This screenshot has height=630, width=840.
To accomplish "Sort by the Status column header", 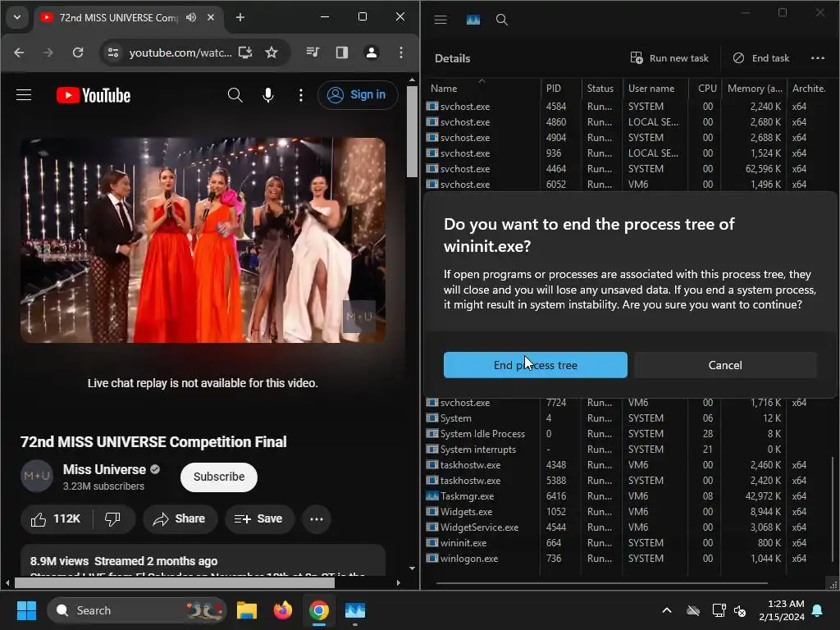I will (x=601, y=89).
